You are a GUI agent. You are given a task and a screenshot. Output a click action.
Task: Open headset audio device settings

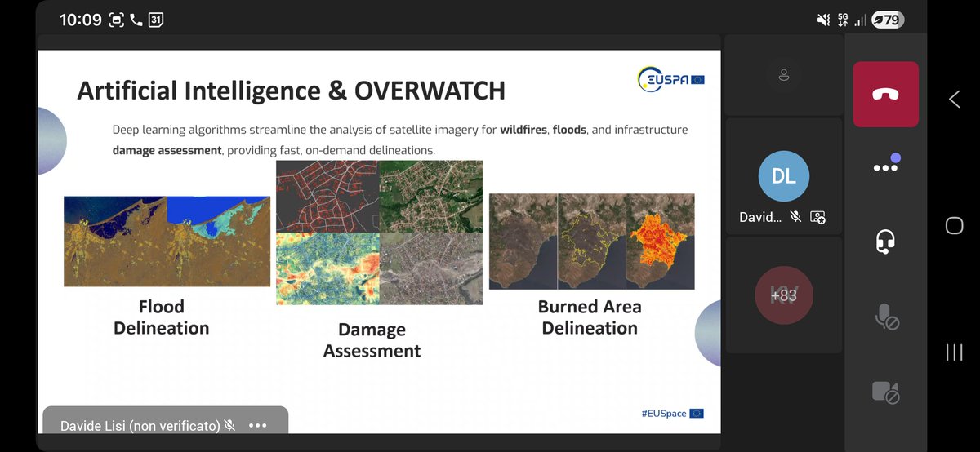886,242
